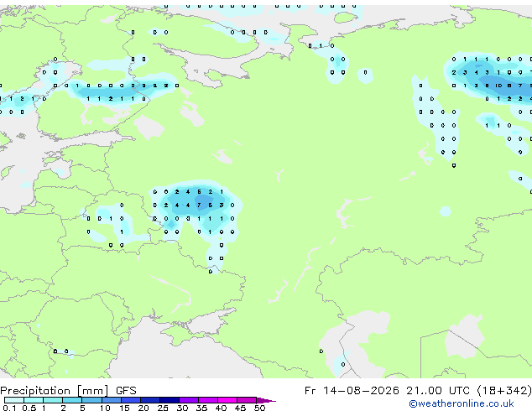
Task: Click the 40–45 mm bright magenta legend swatch
Action: click(227, 400)
